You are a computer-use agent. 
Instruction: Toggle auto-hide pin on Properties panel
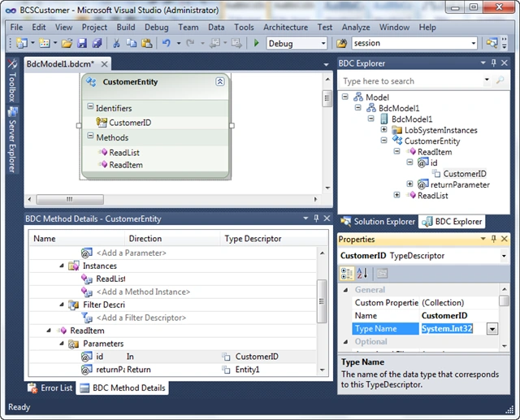tap(494, 239)
